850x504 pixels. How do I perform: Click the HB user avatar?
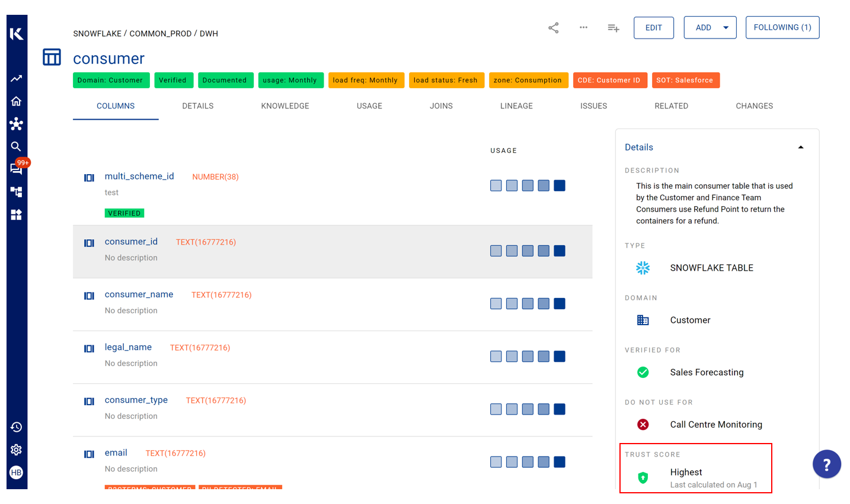coord(16,473)
